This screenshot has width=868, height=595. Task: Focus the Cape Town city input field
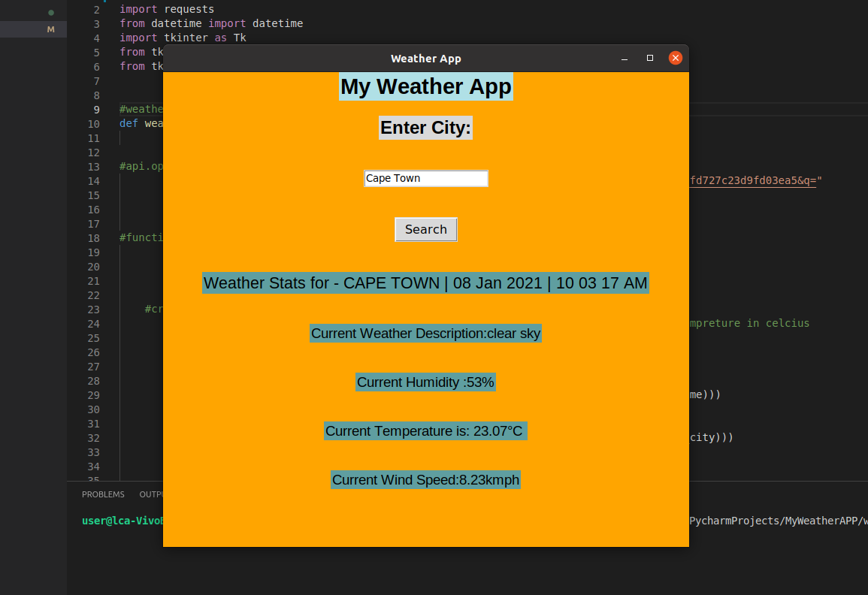(425, 178)
